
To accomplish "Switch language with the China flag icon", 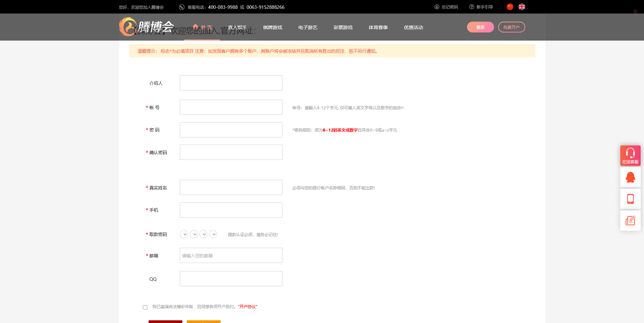I will coord(510,7).
